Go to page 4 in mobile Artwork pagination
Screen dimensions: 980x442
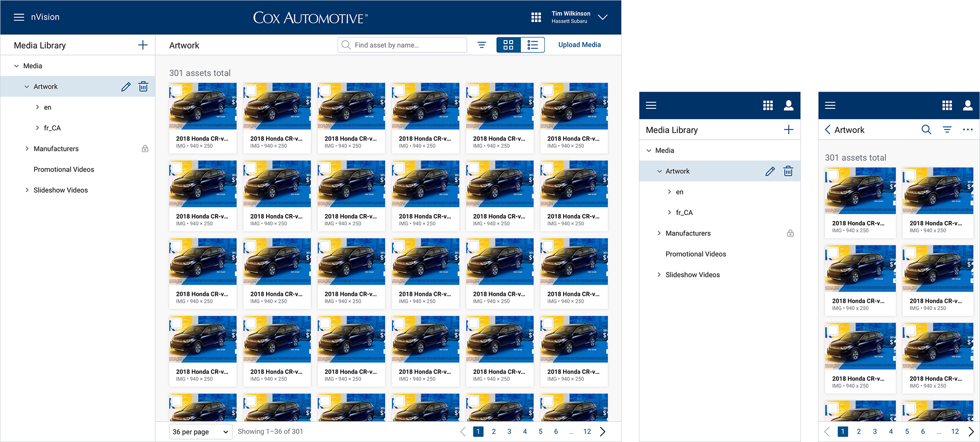[x=891, y=432]
